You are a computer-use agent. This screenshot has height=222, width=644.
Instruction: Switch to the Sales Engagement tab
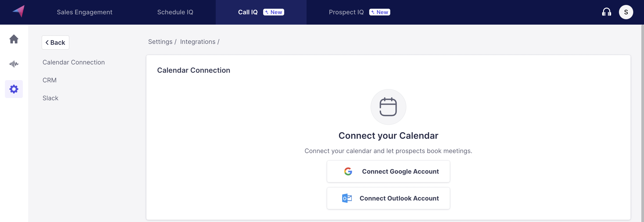click(85, 12)
